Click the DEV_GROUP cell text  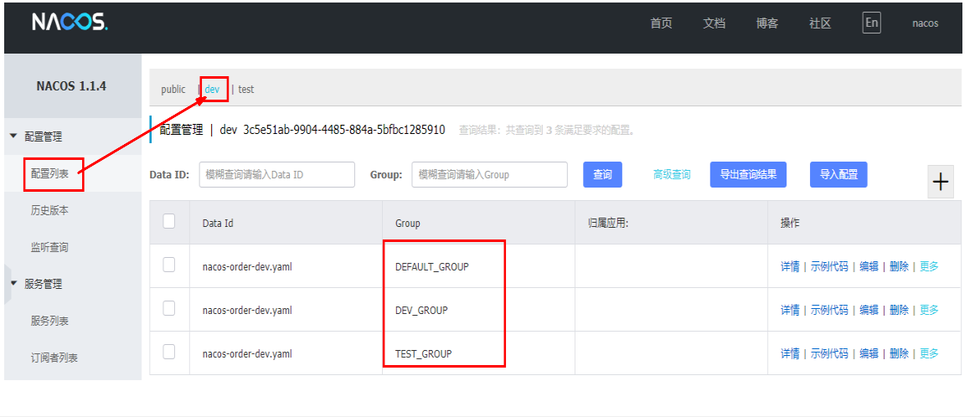click(421, 310)
